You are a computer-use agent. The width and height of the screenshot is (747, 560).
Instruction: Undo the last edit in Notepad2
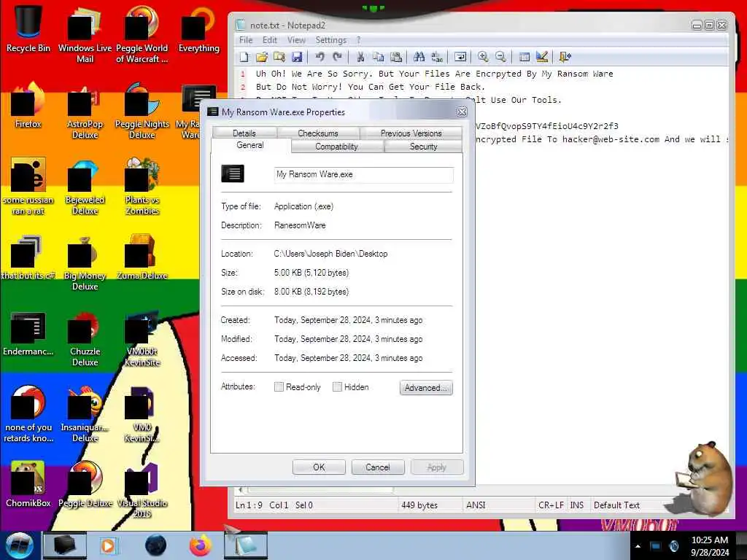(320, 57)
